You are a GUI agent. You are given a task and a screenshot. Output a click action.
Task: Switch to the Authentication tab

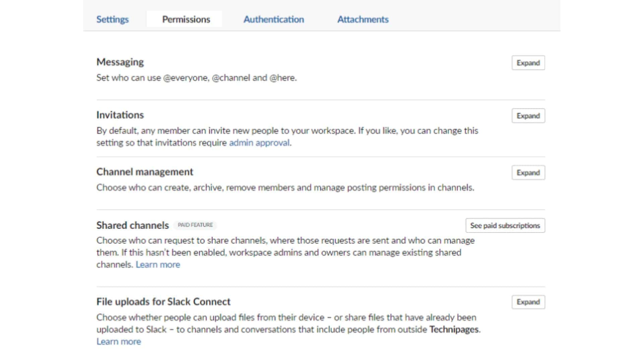[274, 19]
